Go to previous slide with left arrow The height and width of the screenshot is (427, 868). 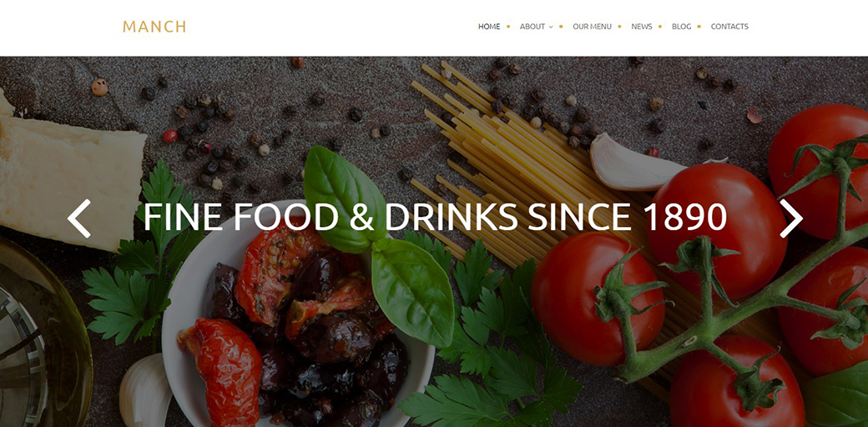click(79, 219)
